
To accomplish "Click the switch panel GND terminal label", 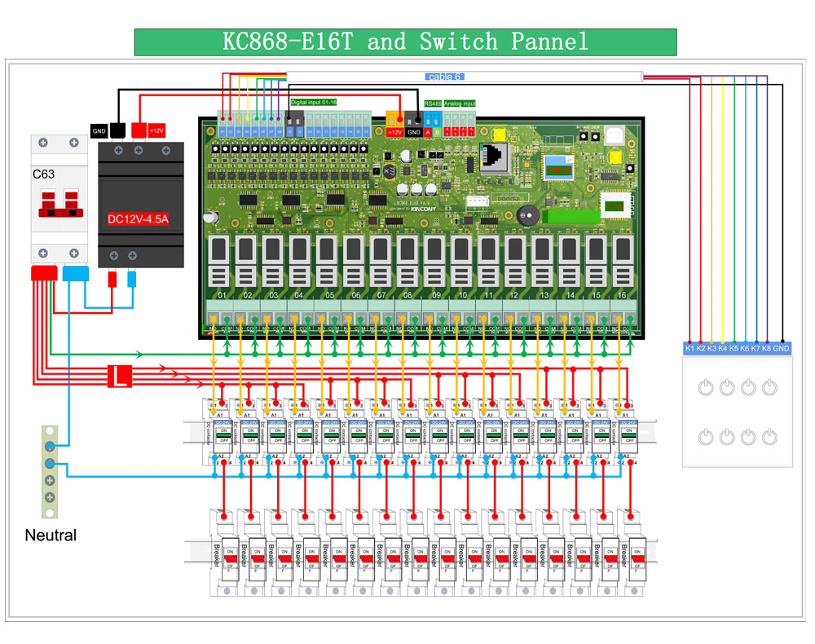I will coord(782,348).
